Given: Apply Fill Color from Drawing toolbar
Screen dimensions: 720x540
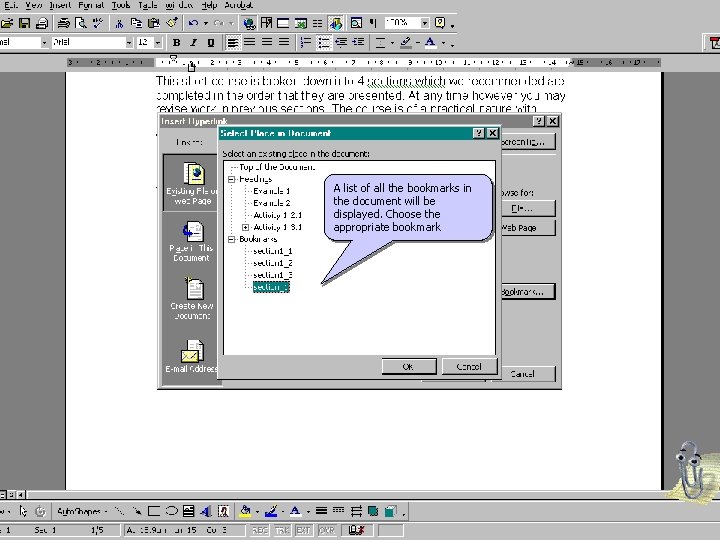Looking at the screenshot, I should tap(245, 511).
